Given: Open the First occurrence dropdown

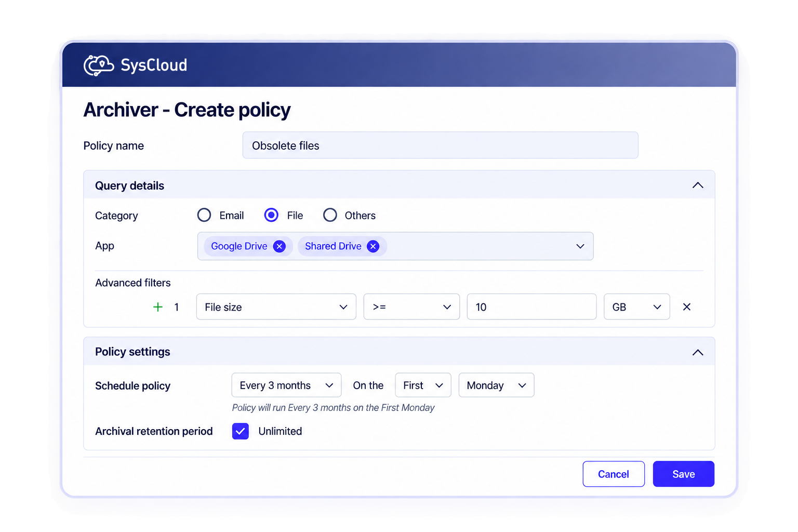Looking at the screenshot, I should click(x=423, y=385).
